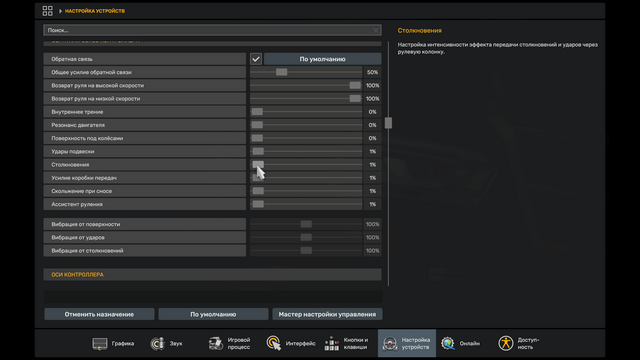Adjust Резонанс двигателя slider
This screenshot has height=360, width=640.
pos(257,125)
